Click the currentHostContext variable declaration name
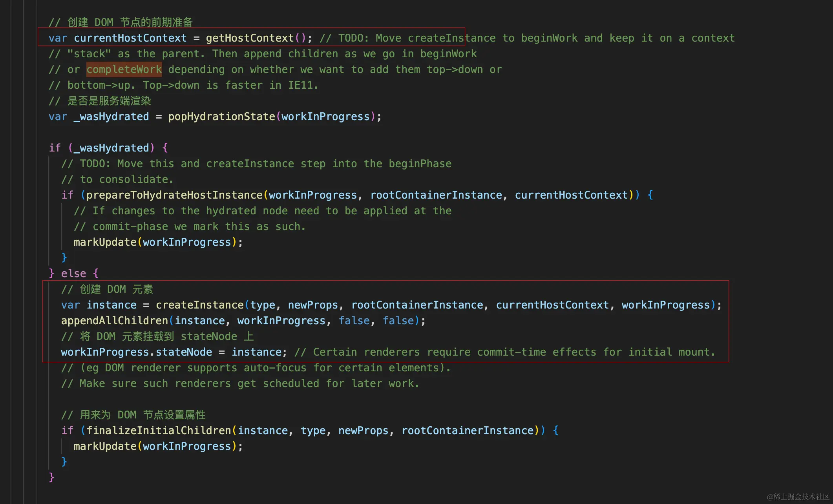 coord(130,38)
